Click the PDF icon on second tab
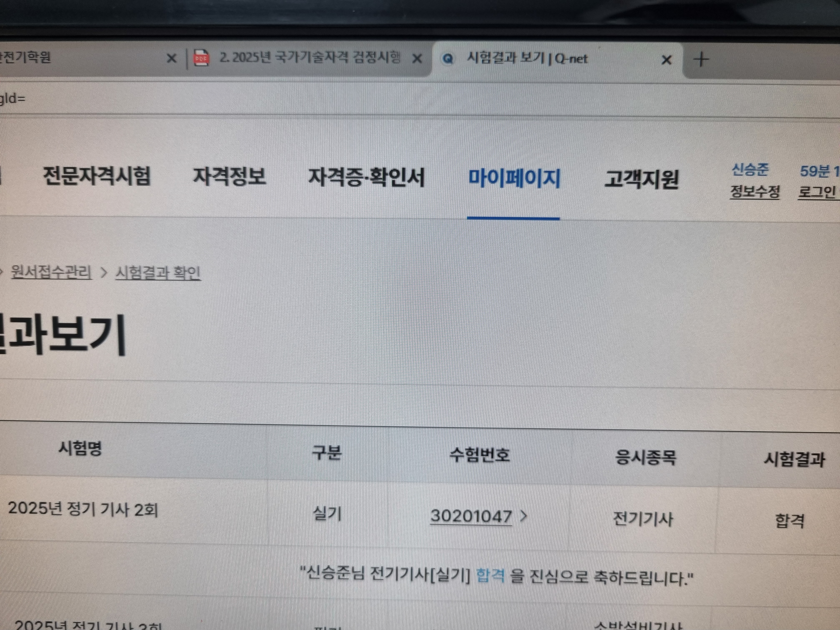Screen dimensions: 840x630 pos(202,58)
